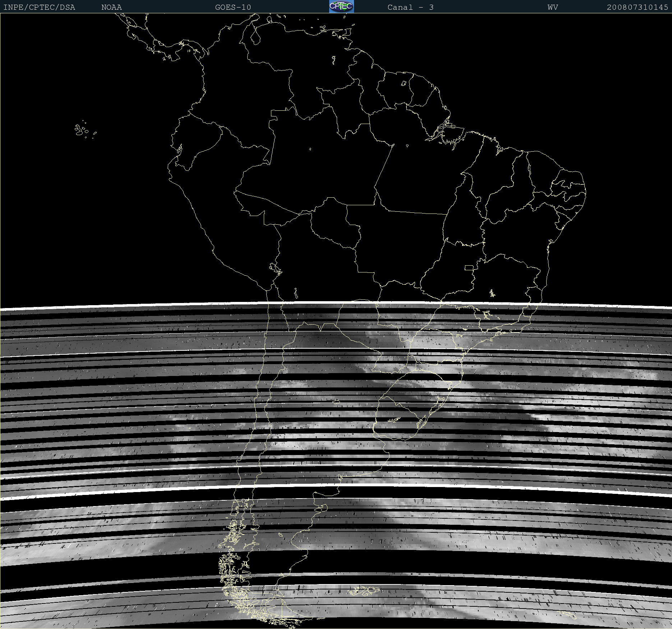Click the Lake Titicaca outline

(275, 268)
